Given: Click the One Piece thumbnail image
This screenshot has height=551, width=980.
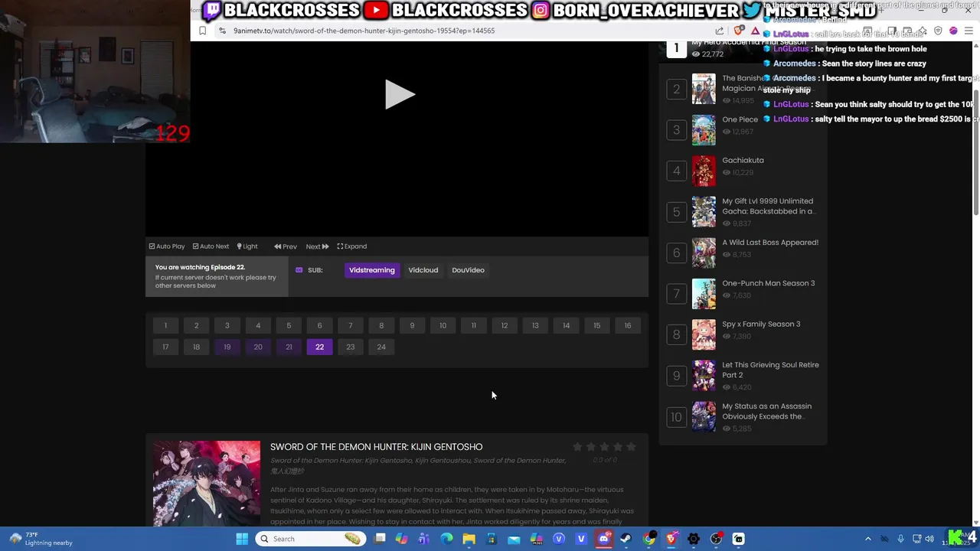Looking at the screenshot, I should pos(704,130).
